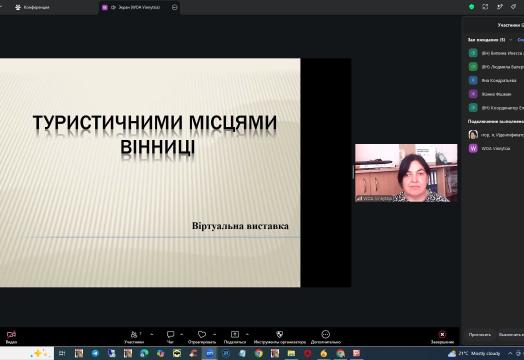Open the Участники participants panel icon
The width and height of the screenshot is (524, 360).
coord(134,334)
